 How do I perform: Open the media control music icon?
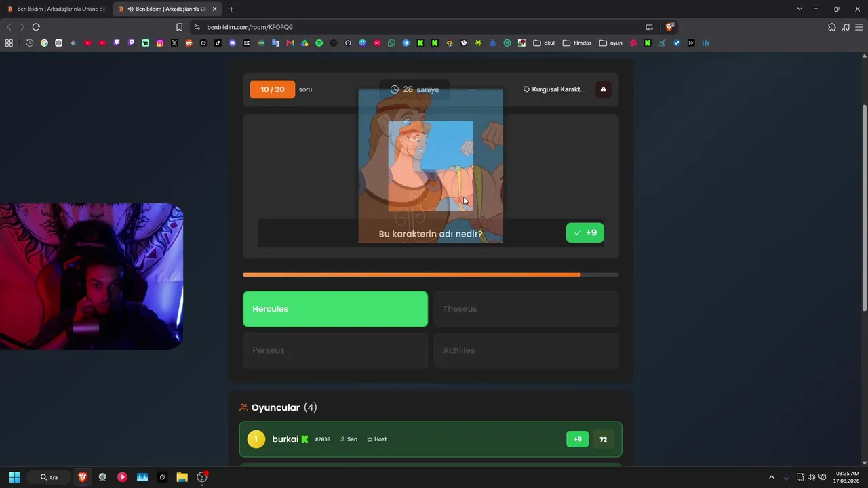click(x=846, y=27)
